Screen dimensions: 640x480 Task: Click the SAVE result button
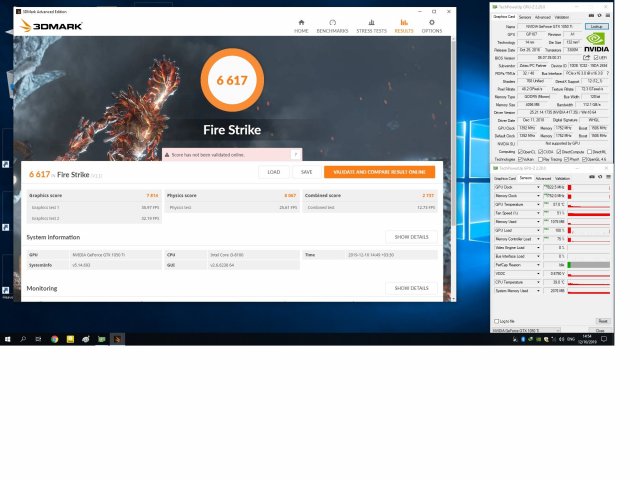click(x=307, y=172)
